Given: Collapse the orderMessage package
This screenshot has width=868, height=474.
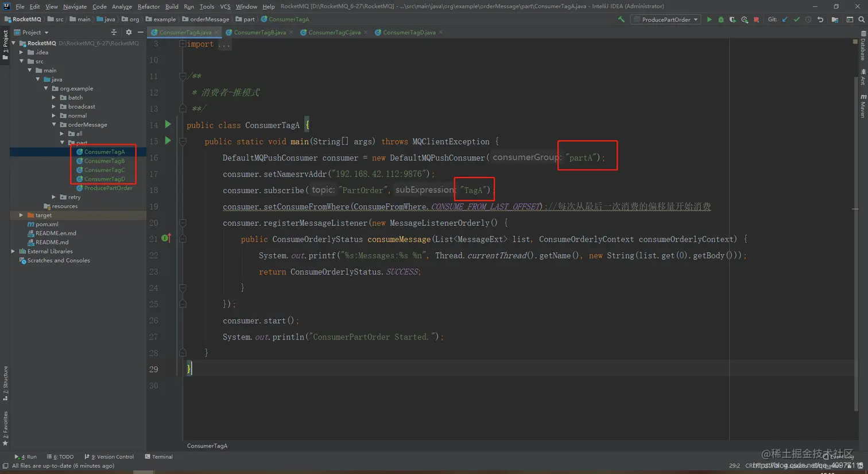Looking at the screenshot, I should click(54, 125).
